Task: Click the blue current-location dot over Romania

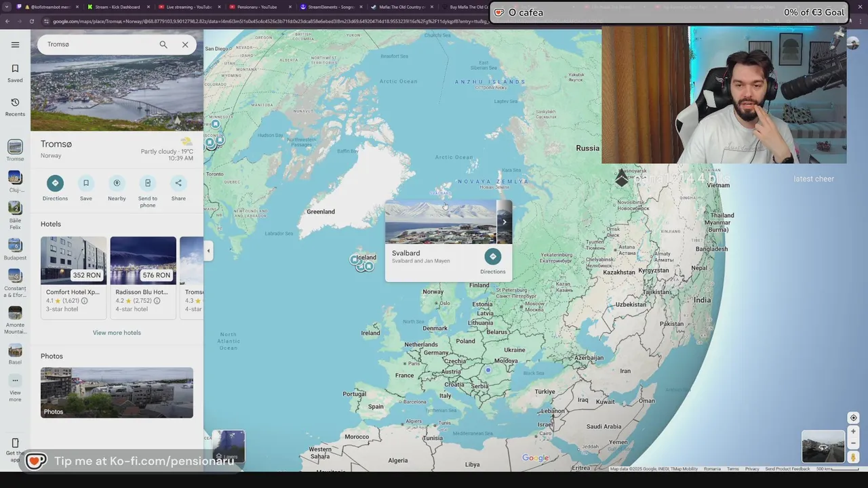Action: click(x=488, y=370)
